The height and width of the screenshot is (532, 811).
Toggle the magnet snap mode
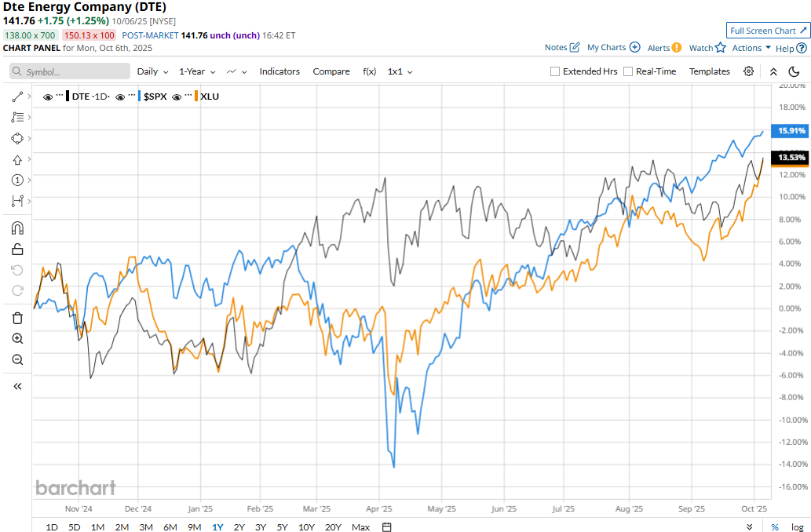pos(17,228)
